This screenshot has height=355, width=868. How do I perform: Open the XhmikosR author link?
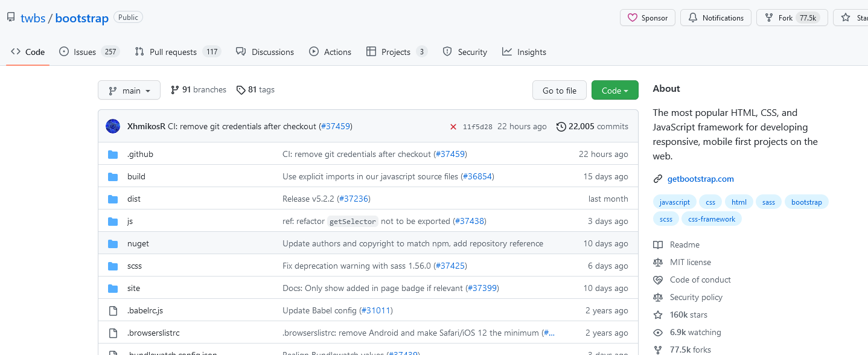[146, 127]
